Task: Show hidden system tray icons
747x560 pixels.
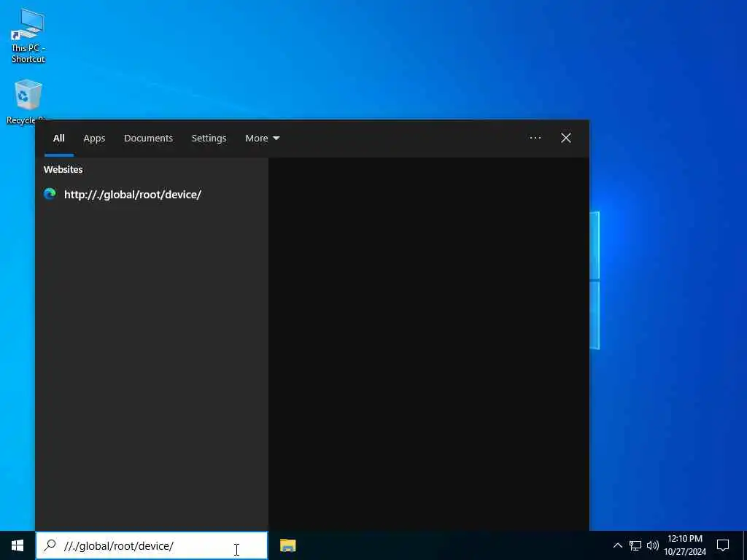Action: click(x=617, y=545)
